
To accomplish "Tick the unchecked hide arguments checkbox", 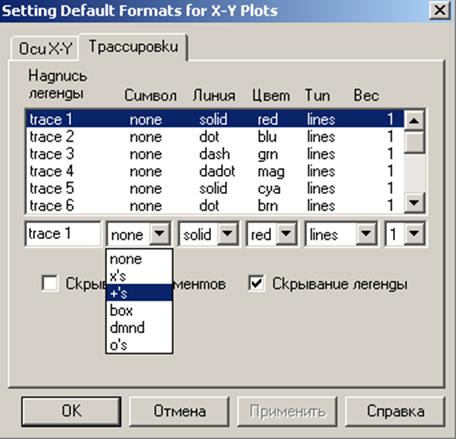I will [x=50, y=284].
